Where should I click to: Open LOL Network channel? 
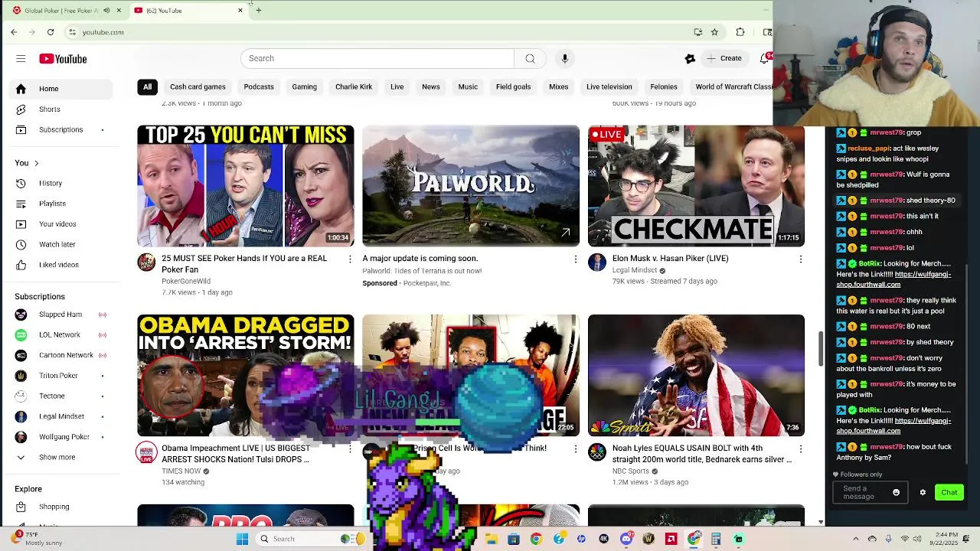(59, 335)
